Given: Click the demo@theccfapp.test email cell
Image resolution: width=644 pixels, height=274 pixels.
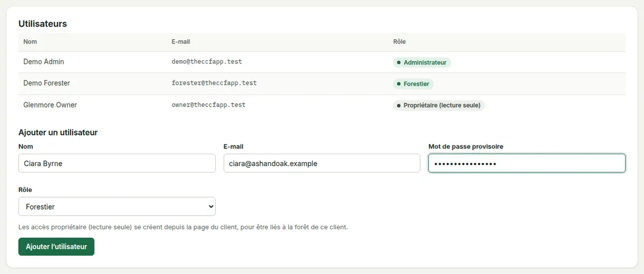Looking at the screenshot, I should [207, 62].
